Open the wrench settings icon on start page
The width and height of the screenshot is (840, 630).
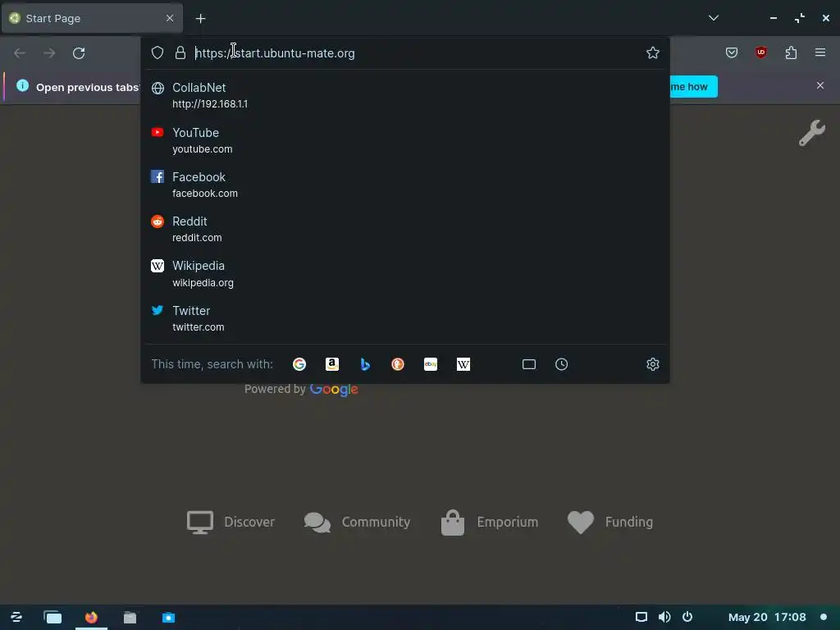pyautogui.click(x=811, y=132)
